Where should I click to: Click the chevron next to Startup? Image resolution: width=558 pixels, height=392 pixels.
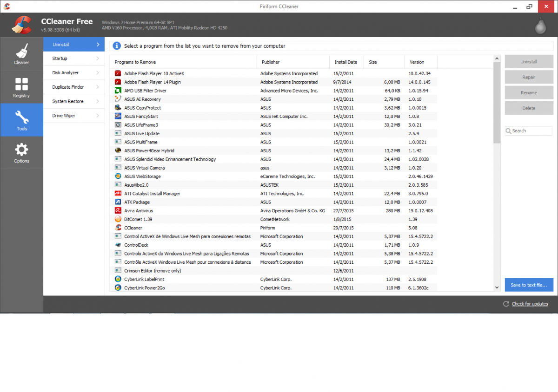pyautogui.click(x=98, y=59)
